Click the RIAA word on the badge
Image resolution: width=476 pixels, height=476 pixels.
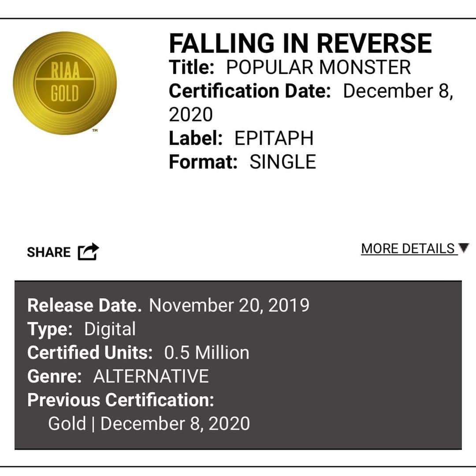click(x=65, y=70)
